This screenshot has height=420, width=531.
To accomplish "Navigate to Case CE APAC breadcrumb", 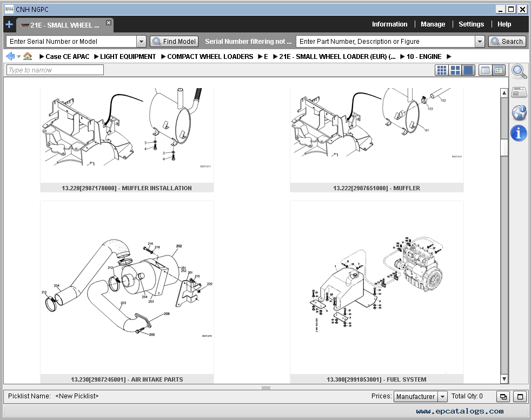I will pyautogui.click(x=68, y=57).
